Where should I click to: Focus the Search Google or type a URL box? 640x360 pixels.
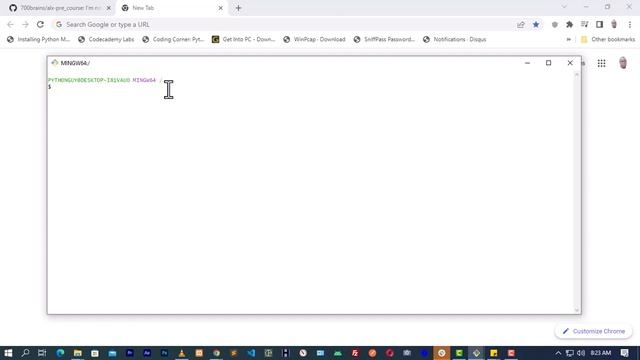click(x=286, y=24)
